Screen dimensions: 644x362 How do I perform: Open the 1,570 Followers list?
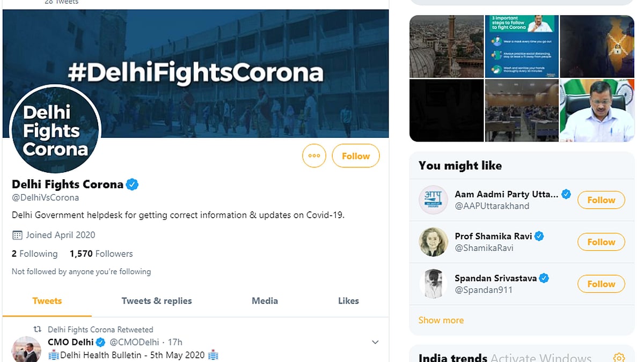tap(101, 254)
